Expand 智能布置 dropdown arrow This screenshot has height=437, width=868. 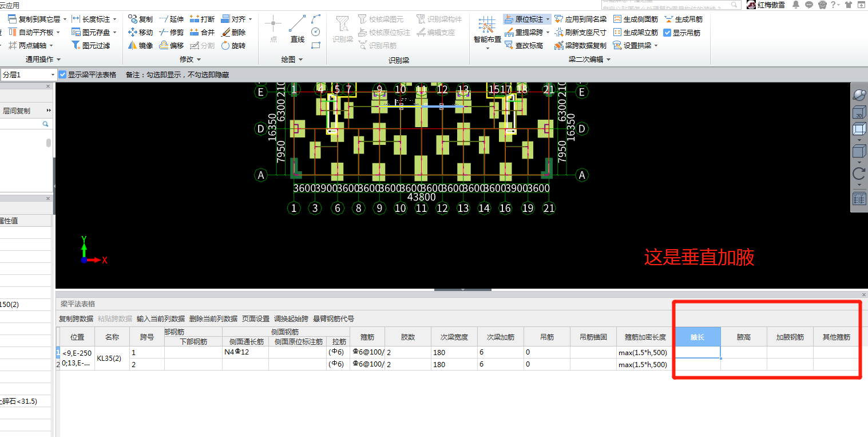pyautogui.click(x=487, y=48)
